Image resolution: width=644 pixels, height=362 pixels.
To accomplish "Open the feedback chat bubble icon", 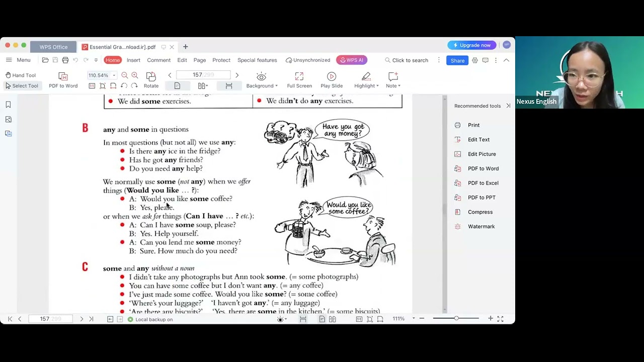I will pyautogui.click(x=485, y=60).
